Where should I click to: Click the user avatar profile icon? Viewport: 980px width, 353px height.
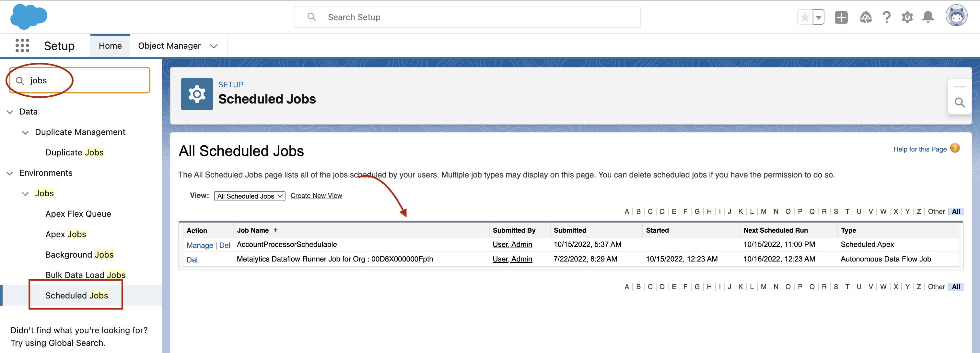pos(957,16)
